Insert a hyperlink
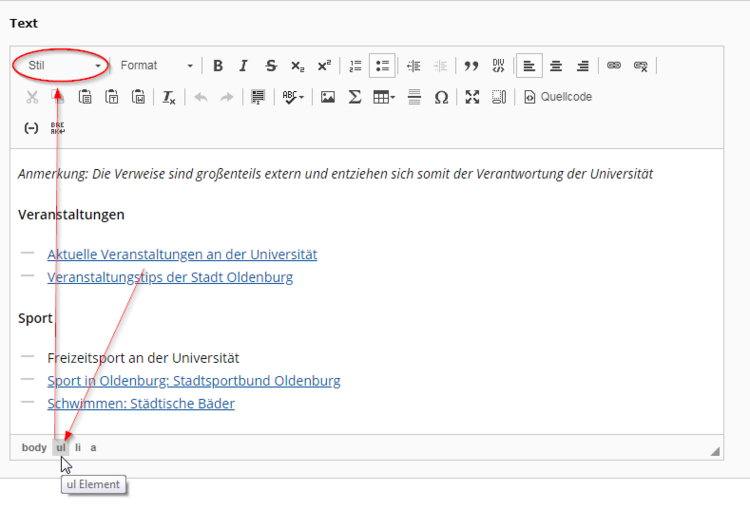The image size is (750, 510). click(x=614, y=66)
